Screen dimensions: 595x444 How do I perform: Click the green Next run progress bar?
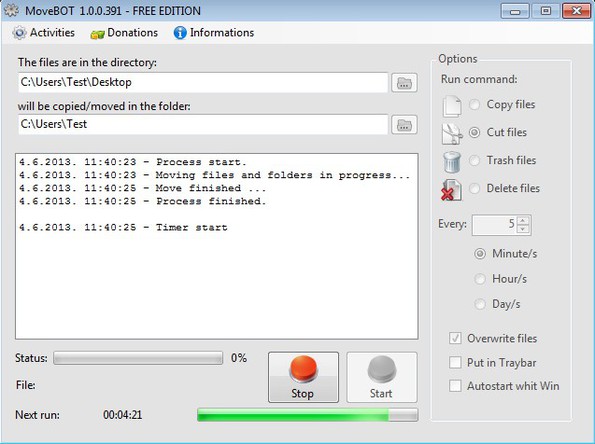[x=307, y=415]
